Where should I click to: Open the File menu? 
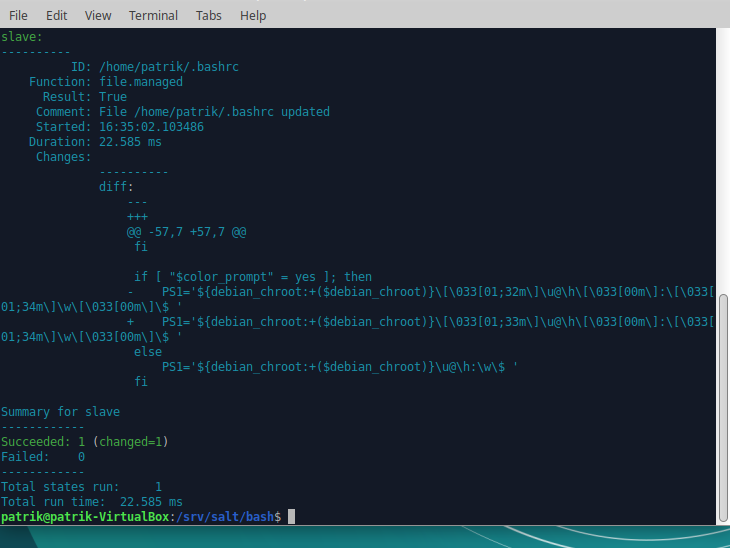coord(18,15)
